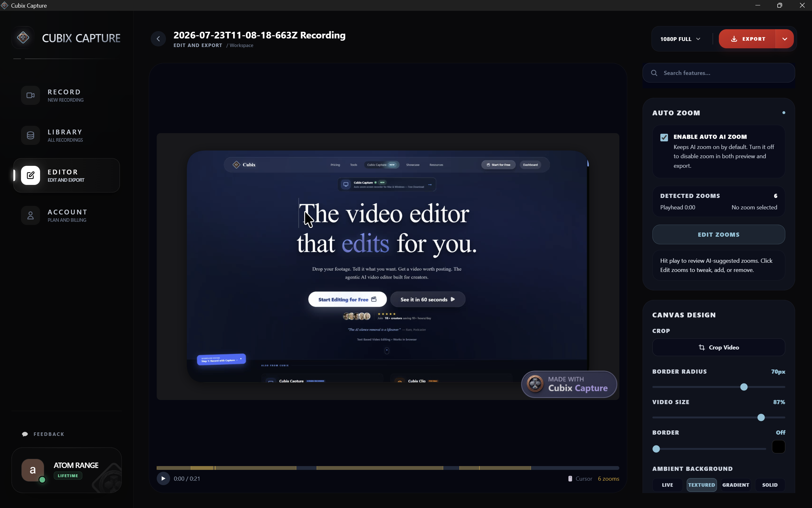Screen dimensions: 812x508
Task: Click the Atom Range profile avatar
Action: 33,470
